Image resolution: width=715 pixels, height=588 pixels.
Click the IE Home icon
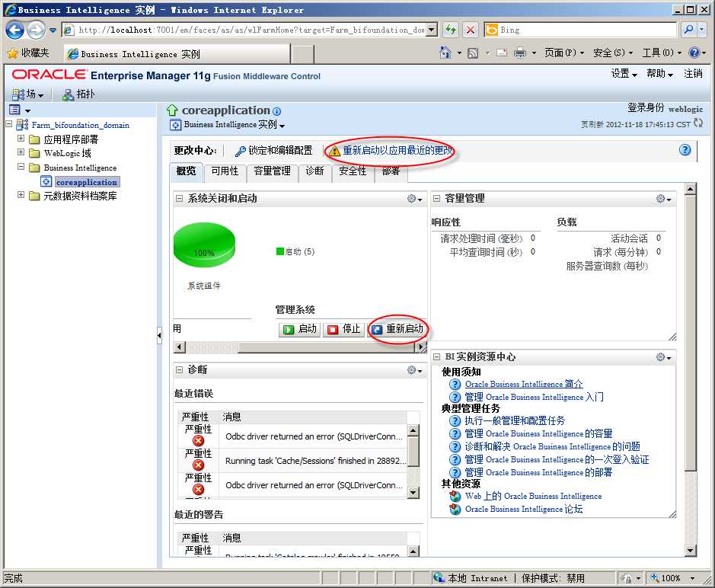[x=445, y=53]
